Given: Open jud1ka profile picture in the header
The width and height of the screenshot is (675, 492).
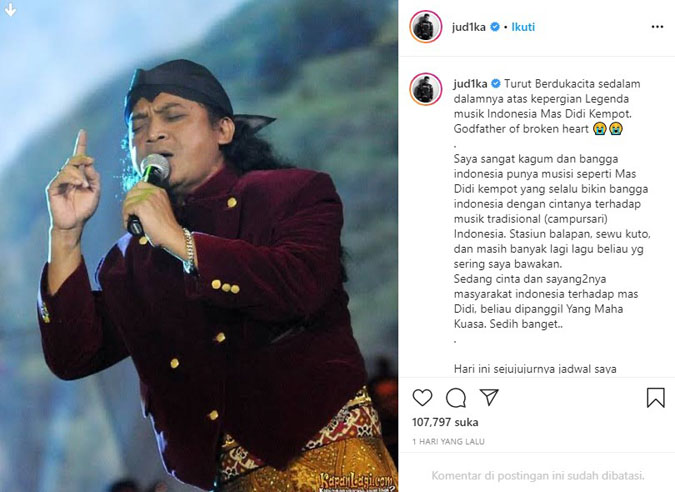Looking at the screenshot, I should 426,27.
